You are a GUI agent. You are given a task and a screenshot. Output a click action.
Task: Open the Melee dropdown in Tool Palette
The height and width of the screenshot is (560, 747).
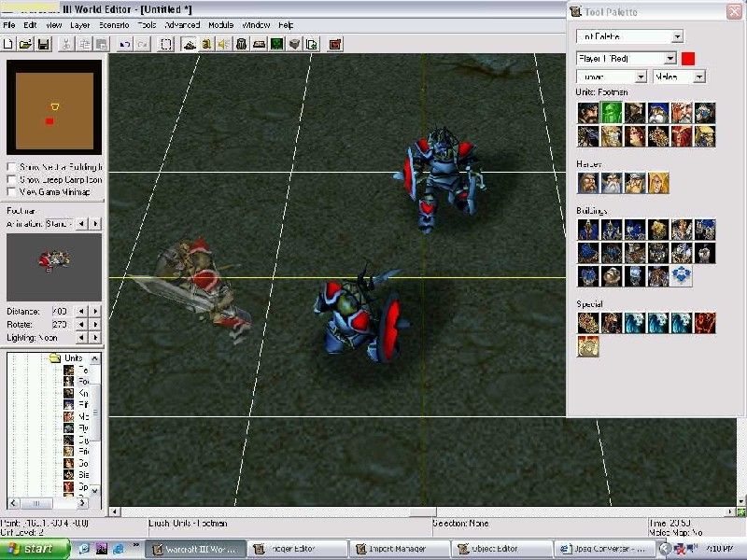click(699, 77)
